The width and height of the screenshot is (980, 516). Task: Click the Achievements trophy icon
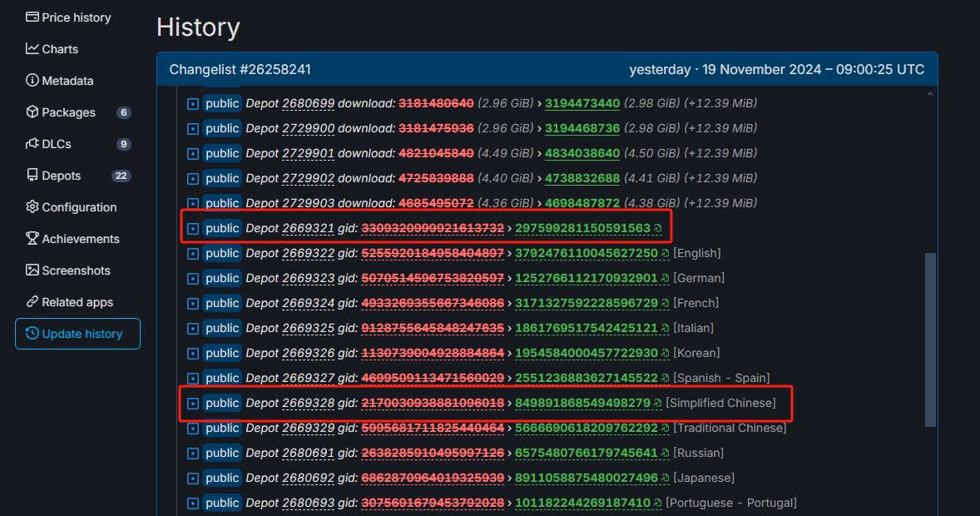32,238
